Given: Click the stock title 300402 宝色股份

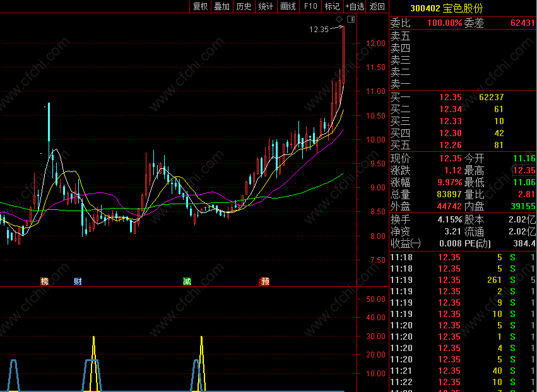Looking at the screenshot, I should [447, 8].
